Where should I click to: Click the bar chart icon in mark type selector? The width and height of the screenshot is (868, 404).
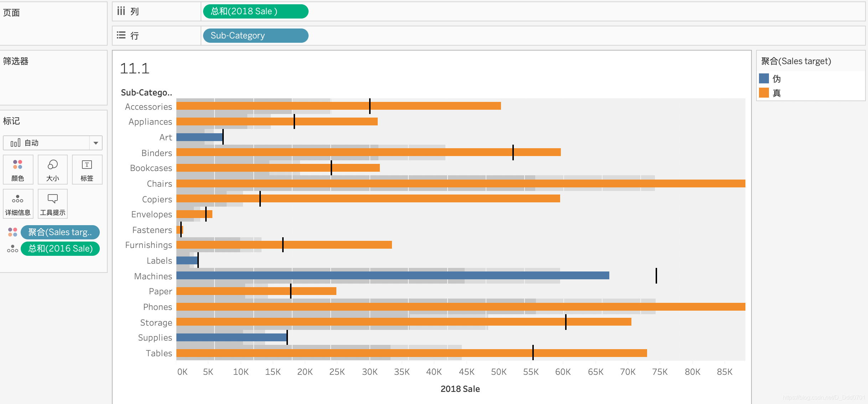pyautogui.click(x=15, y=143)
